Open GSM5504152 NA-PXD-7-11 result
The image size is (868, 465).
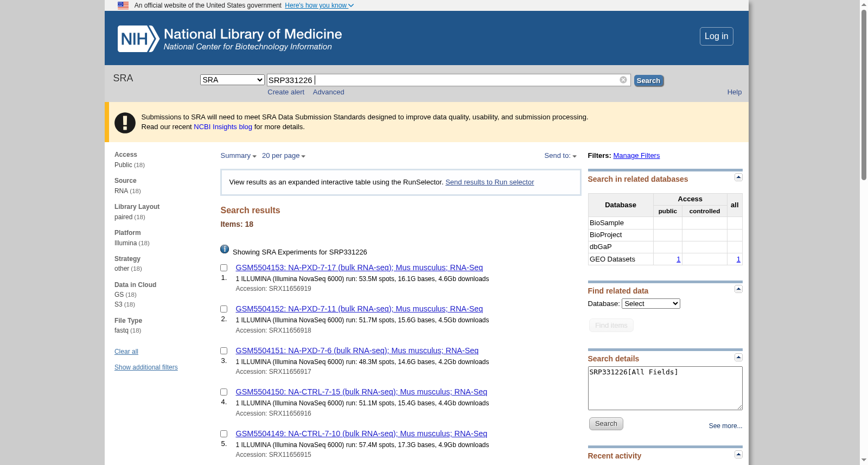[359, 309]
